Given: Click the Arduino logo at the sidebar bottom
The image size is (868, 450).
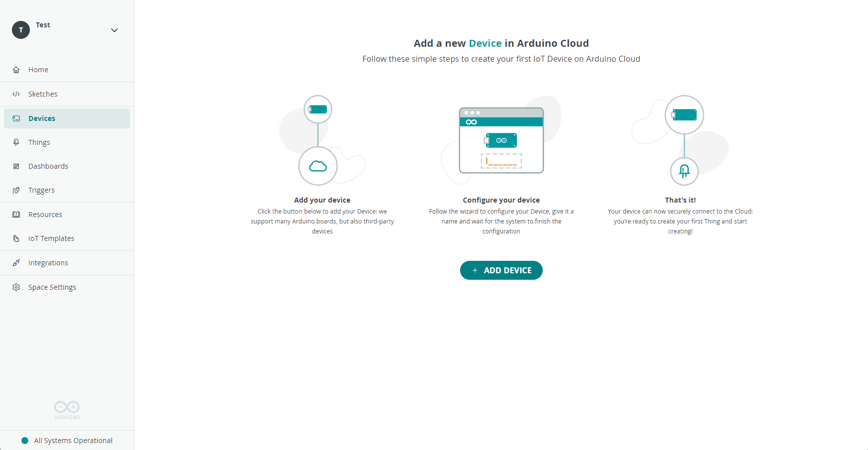Looking at the screenshot, I should pos(66,409).
